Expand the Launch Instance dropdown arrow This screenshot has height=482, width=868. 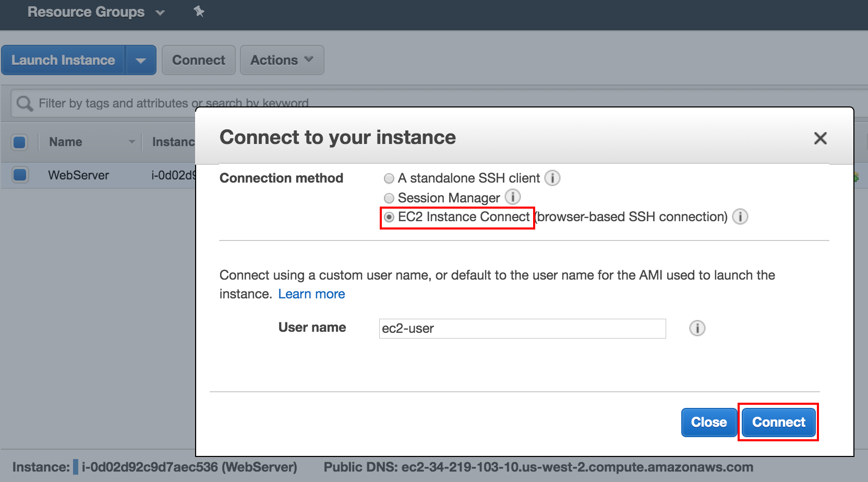tap(140, 61)
